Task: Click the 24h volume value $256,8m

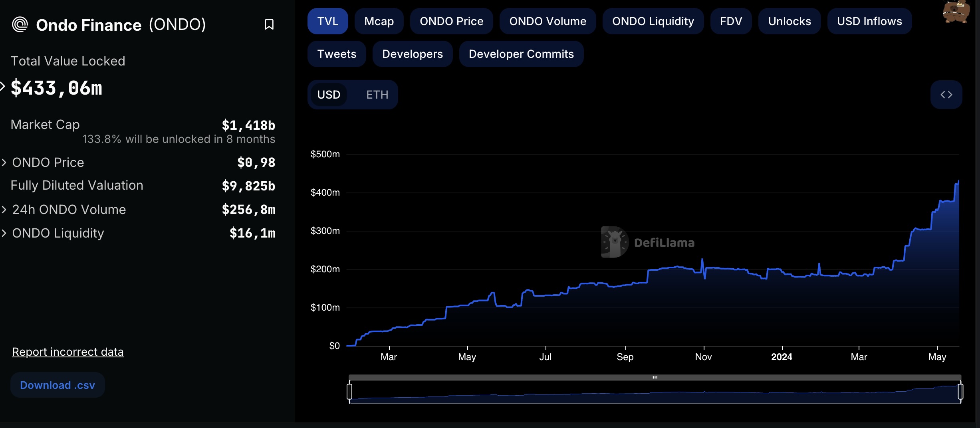Action: (248, 210)
